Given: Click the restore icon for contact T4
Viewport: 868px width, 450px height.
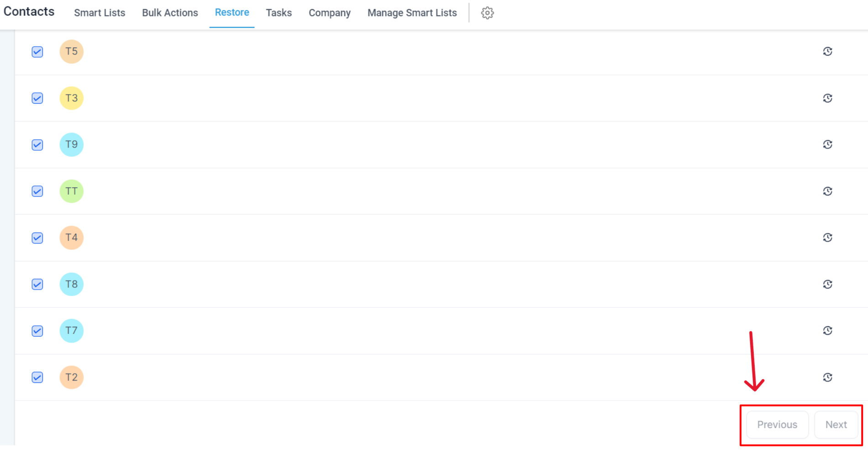Looking at the screenshot, I should pyautogui.click(x=827, y=238).
